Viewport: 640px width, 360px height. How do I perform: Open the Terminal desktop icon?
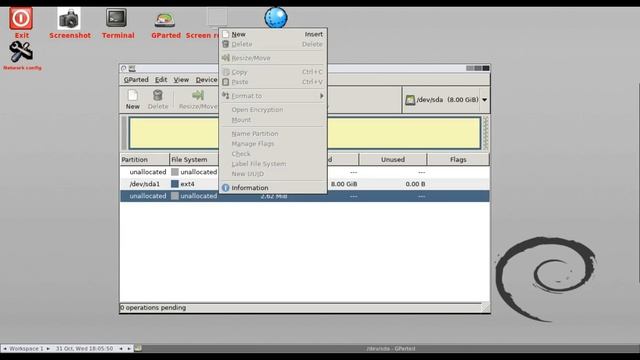coord(117,18)
